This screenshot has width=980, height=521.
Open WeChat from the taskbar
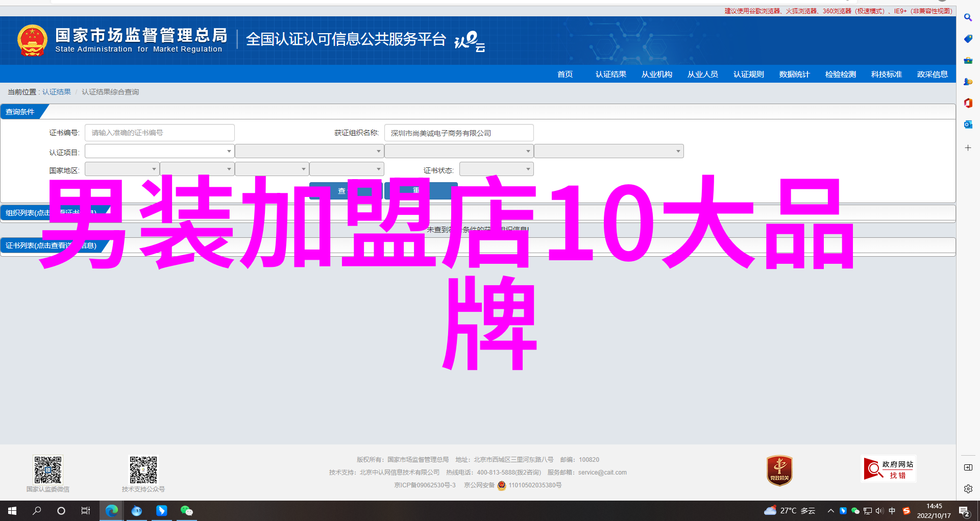click(x=186, y=511)
